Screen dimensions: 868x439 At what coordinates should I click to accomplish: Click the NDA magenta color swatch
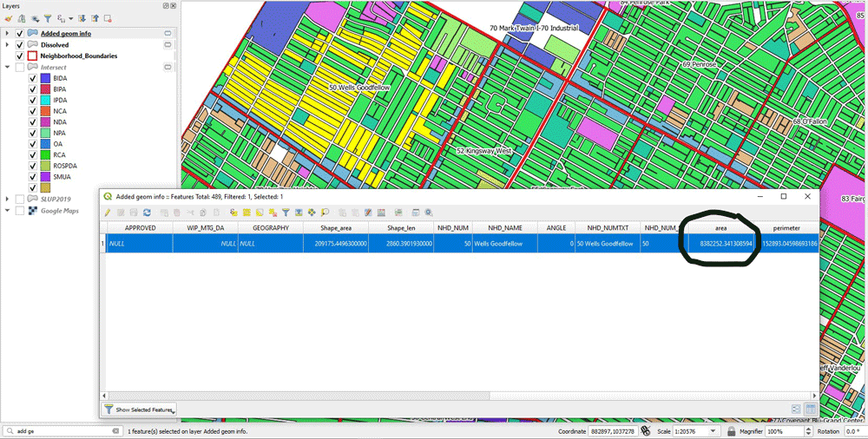46,121
